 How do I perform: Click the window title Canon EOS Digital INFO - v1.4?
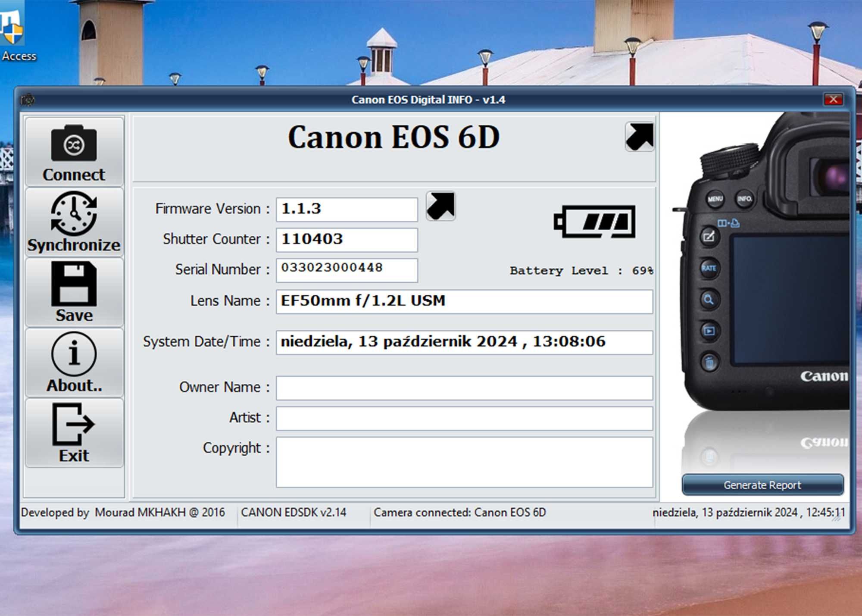(428, 100)
